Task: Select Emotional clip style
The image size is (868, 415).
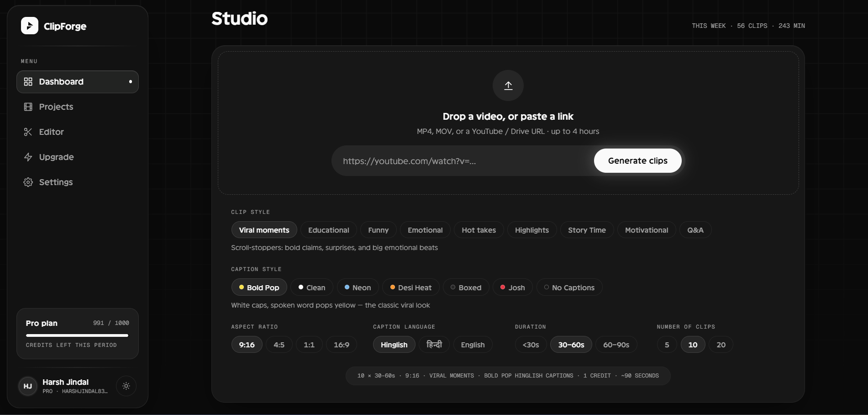Action: (x=425, y=230)
